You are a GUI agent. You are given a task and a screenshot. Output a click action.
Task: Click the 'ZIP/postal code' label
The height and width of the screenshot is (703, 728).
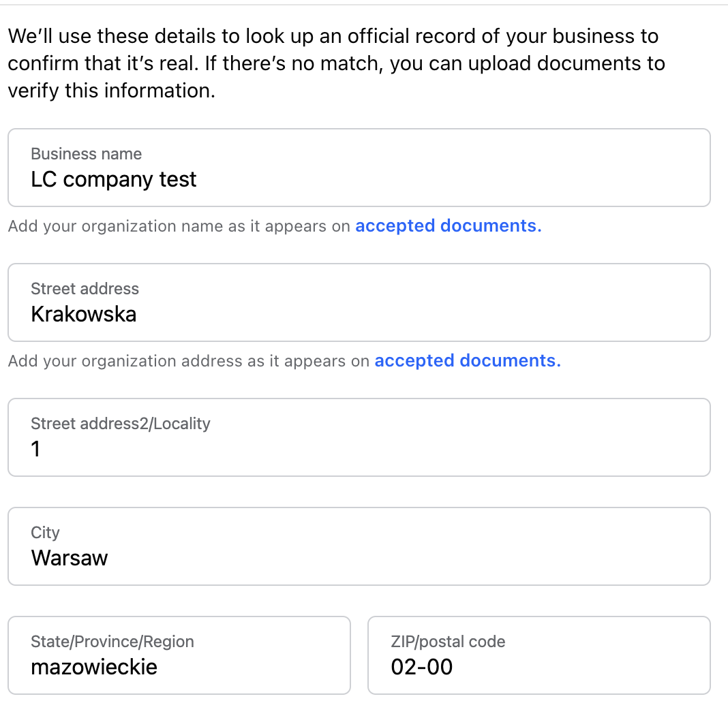point(448,642)
